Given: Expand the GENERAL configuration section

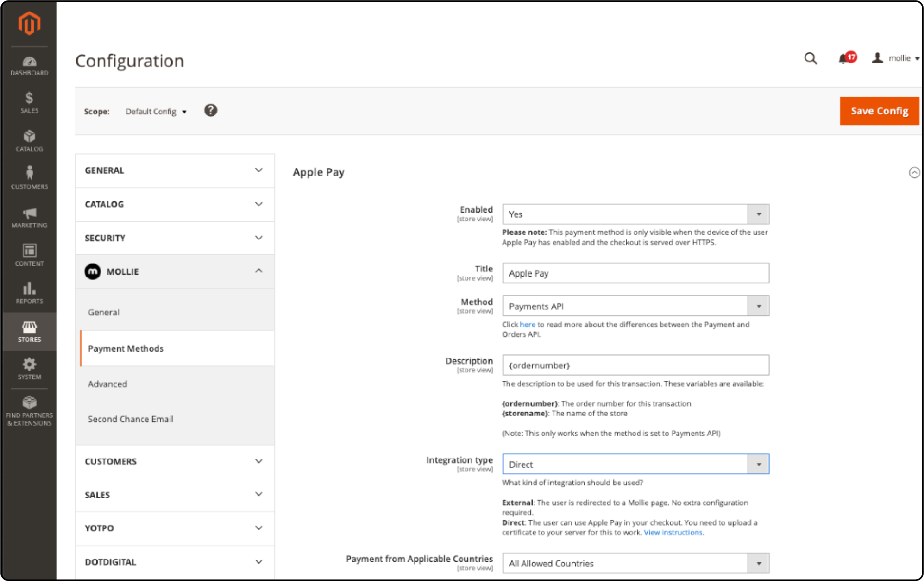Looking at the screenshot, I should coord(175,170).
